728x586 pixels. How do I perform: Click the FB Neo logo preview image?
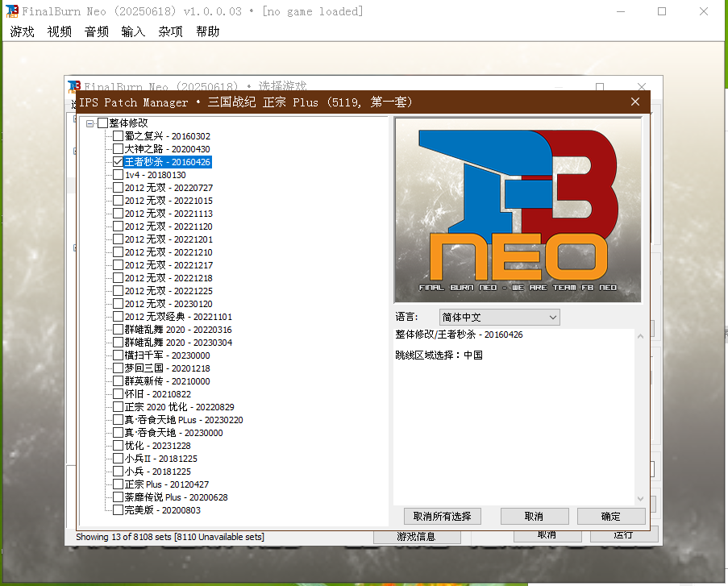[518, 210]
